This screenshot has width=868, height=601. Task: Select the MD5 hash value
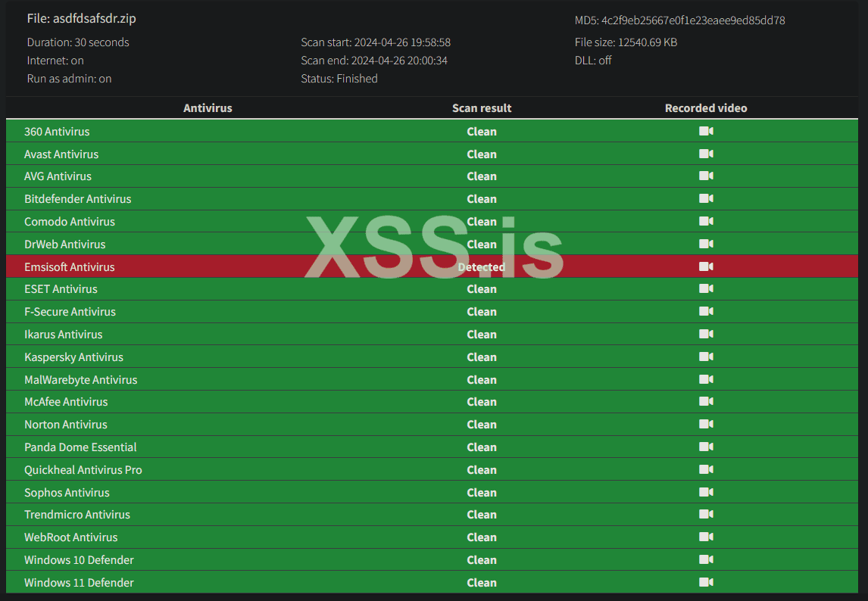693,20
